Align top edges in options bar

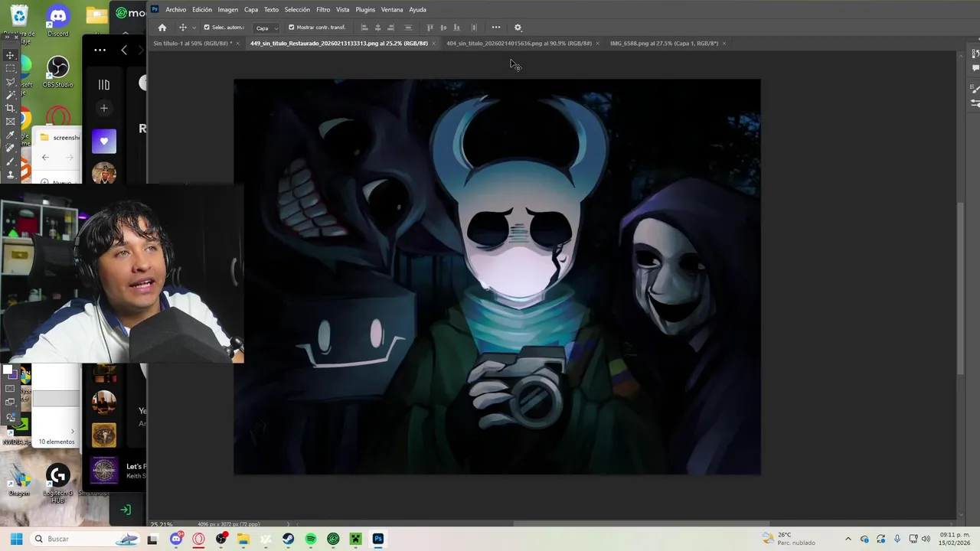pyautogui.click(x=430, y=28)
